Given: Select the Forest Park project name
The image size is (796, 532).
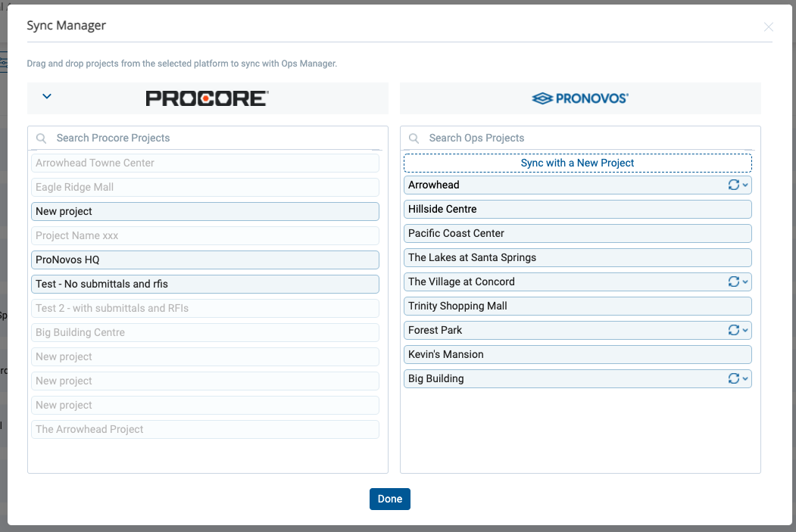Looking at the screenshot, I should [x=435, y=330].
